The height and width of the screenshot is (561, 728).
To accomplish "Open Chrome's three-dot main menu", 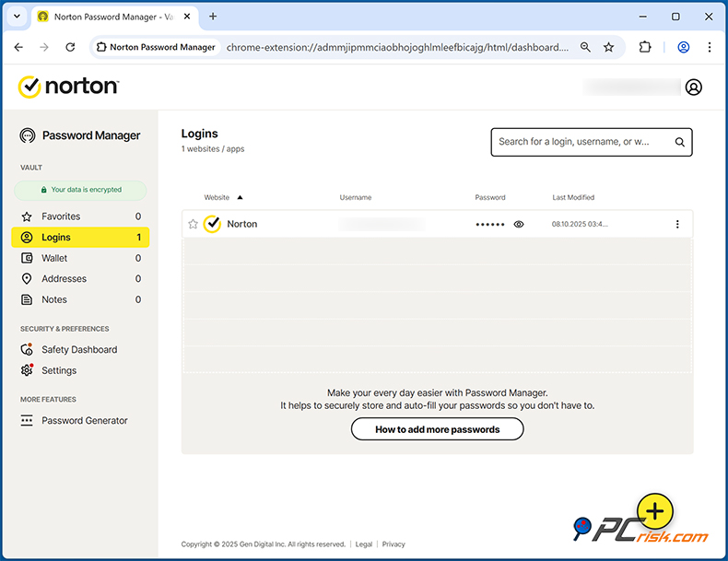I will click(x=710, y=47).
